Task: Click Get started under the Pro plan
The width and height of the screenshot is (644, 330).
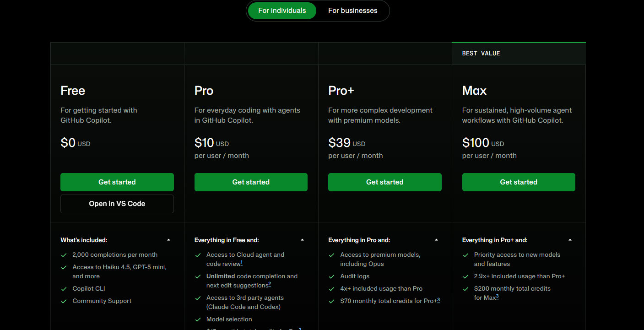Action: [251, 182]
